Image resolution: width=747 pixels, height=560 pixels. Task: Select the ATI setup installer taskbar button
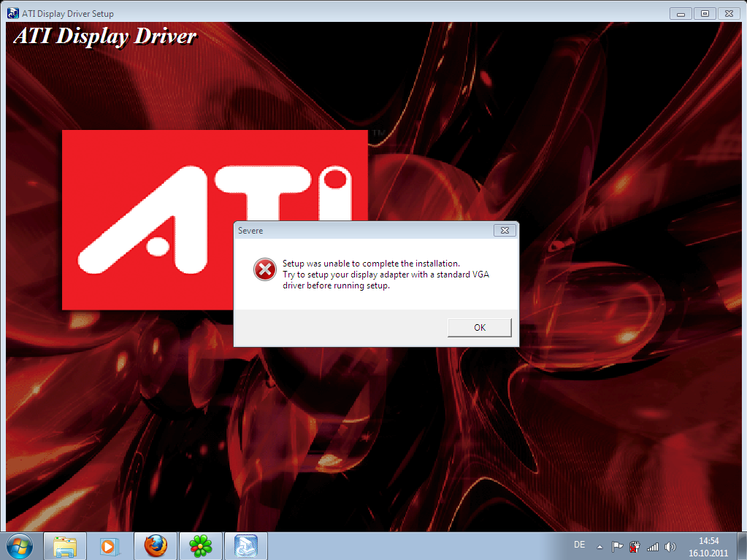[x=246, y=546]
